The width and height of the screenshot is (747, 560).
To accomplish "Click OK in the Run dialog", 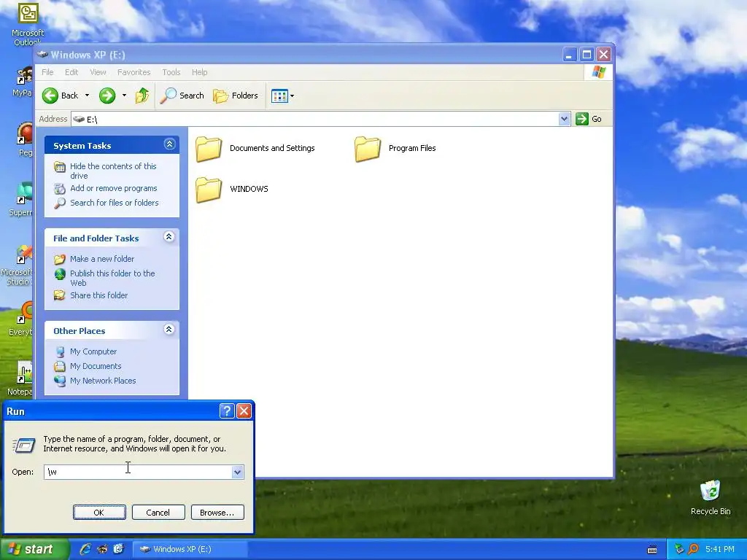I will (x=99, y=513).
